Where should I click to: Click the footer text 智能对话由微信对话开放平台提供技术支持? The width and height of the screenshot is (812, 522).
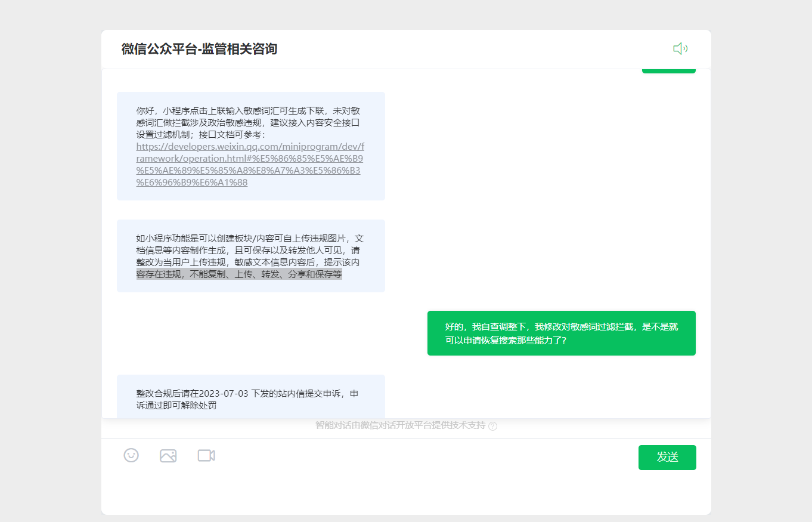pos(401,426)
